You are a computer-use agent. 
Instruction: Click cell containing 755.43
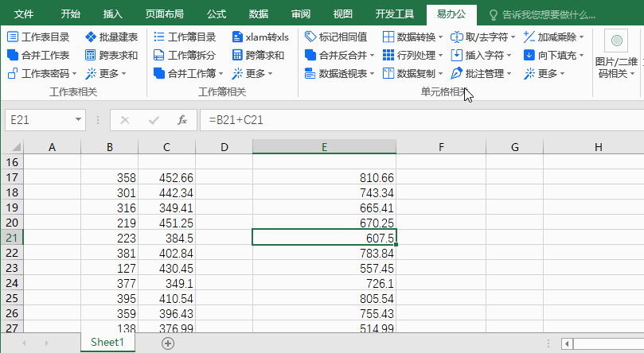click(324, 313)
